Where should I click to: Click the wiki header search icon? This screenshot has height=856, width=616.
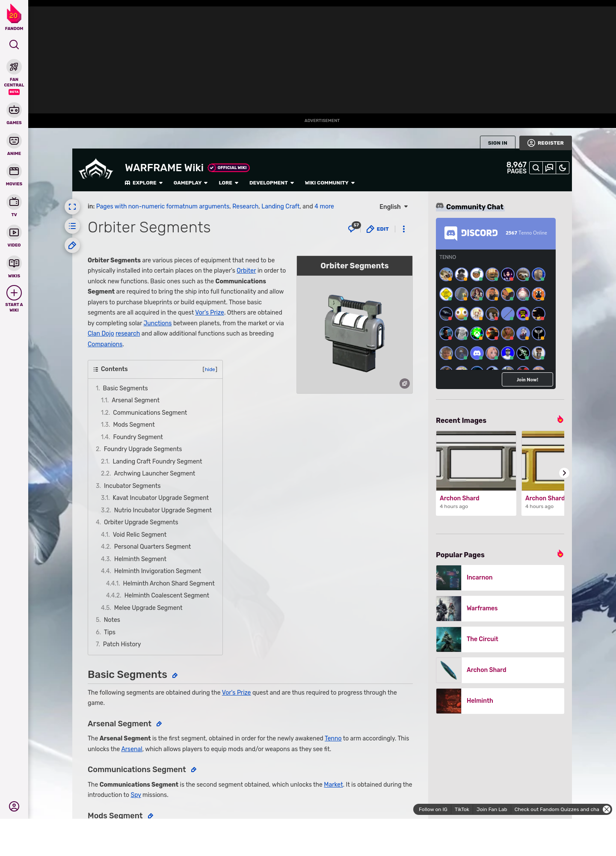tap(536, 168)
